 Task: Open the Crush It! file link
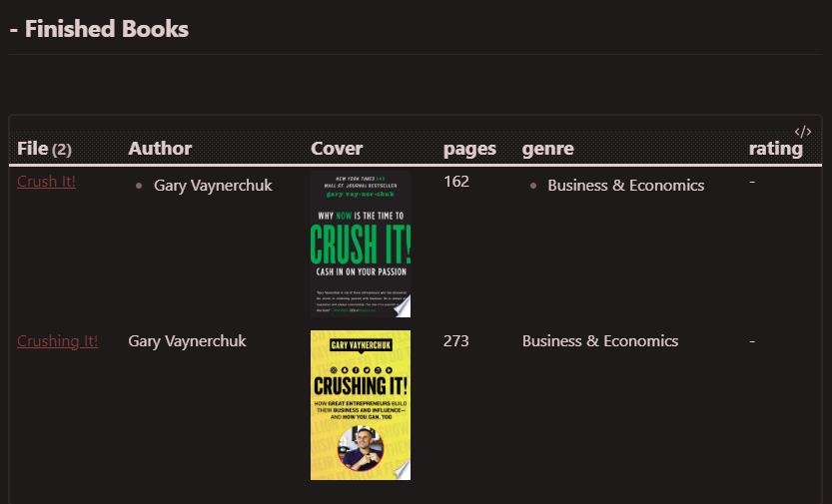pyautogui.click(x=46, y=182)
